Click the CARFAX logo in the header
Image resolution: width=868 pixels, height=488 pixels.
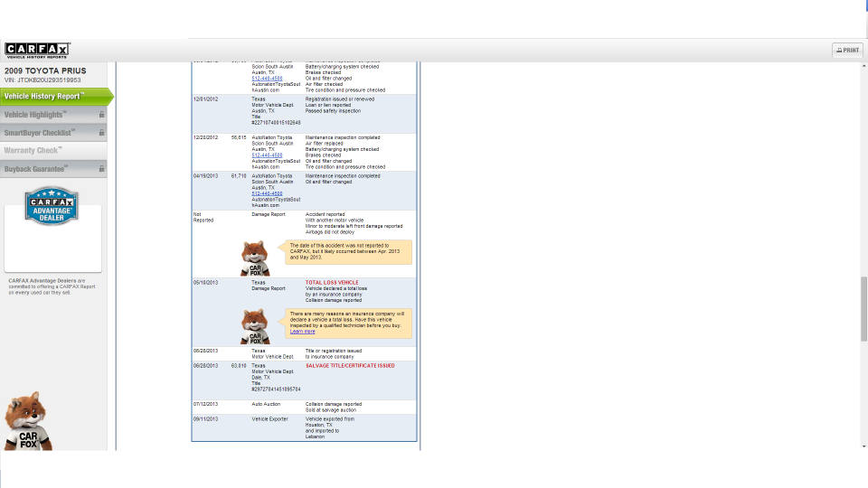pyautogui.click(x=37, y=51)
